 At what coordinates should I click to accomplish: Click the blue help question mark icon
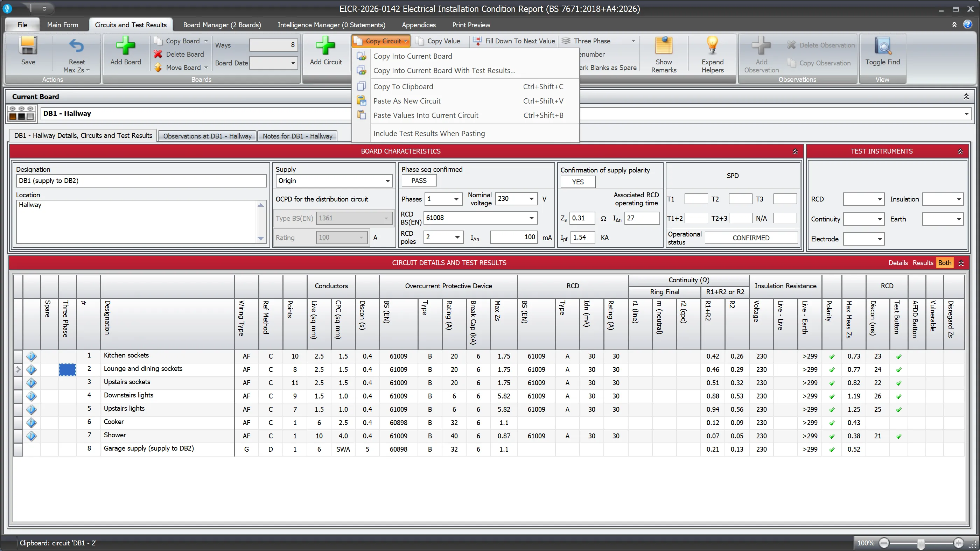click(967, 24)
